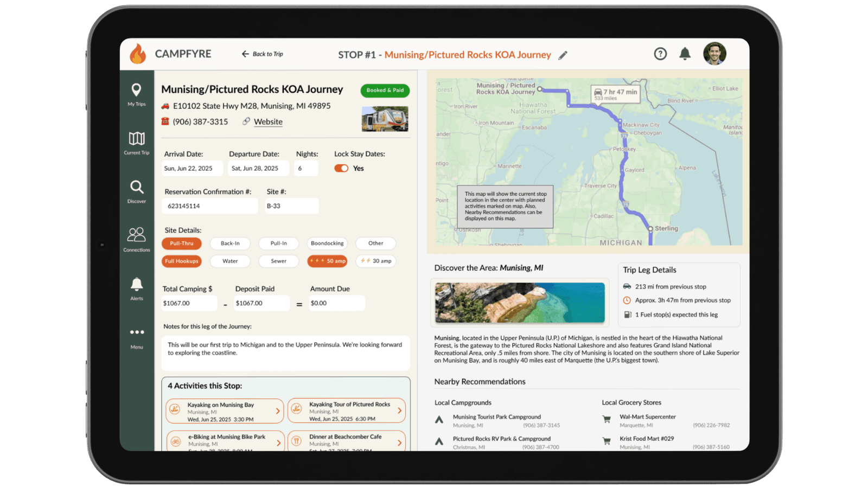The height and width of the screenshot is (488, 868).
Task: Open the campground Website link
Action: pyautogui.click(x=268, y=122)
